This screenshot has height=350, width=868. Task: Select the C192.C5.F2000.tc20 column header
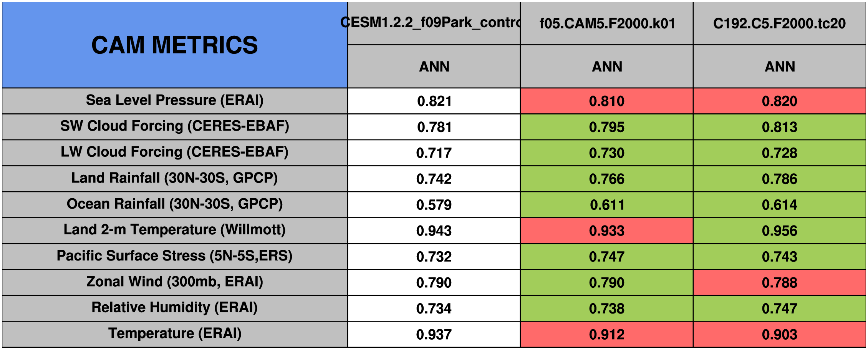click(x=779, y=23)
